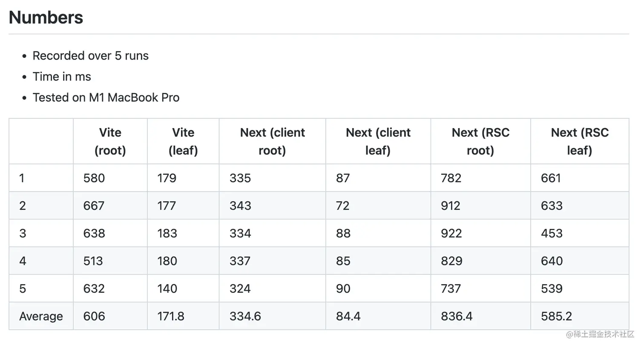The height and width of the screenshot is (348, 644).
Task: Click the 'Time in ms' bullet text
Action: [x=62, y=77]
